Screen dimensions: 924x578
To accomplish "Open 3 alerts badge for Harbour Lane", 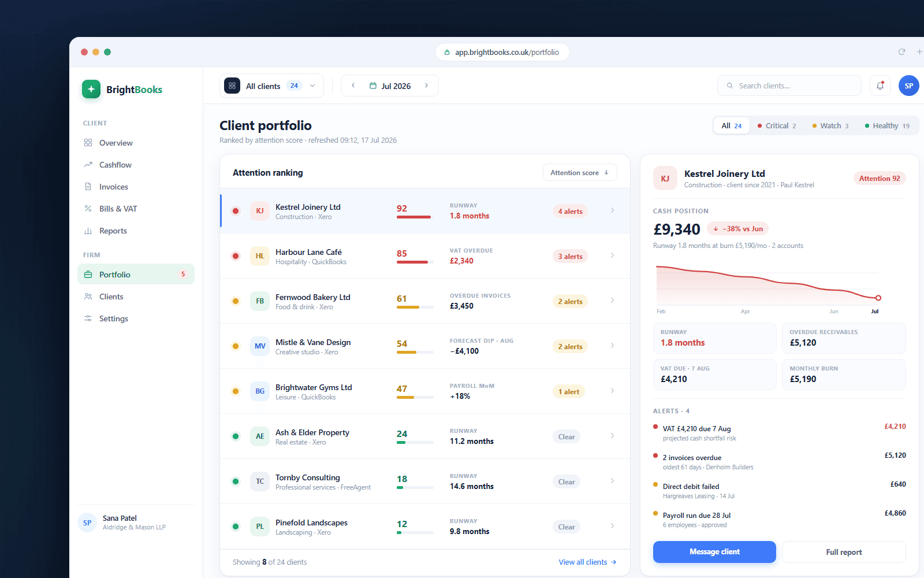I will 570,257.
